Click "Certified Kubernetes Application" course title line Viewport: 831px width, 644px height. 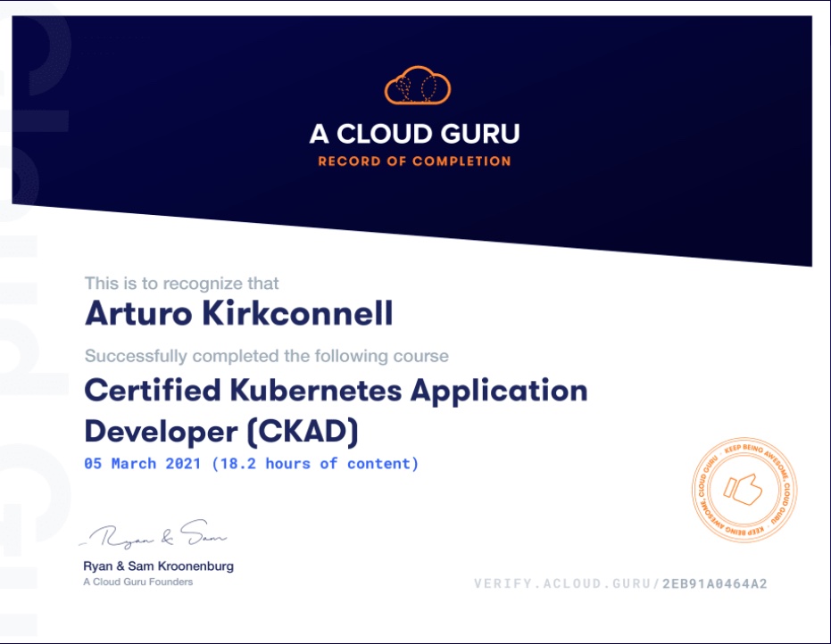coord(336,391)
